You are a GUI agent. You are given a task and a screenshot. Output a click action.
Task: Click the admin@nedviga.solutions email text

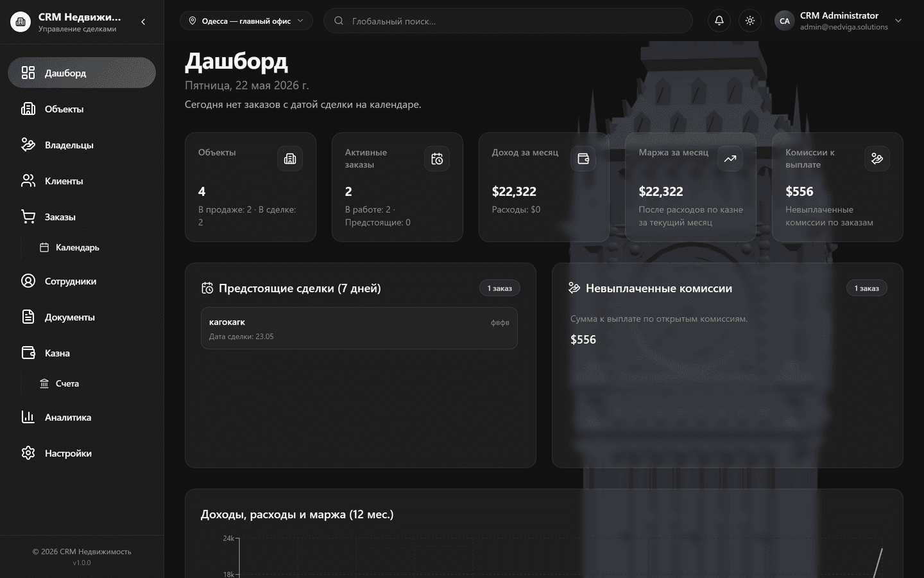tap(844, 27)
